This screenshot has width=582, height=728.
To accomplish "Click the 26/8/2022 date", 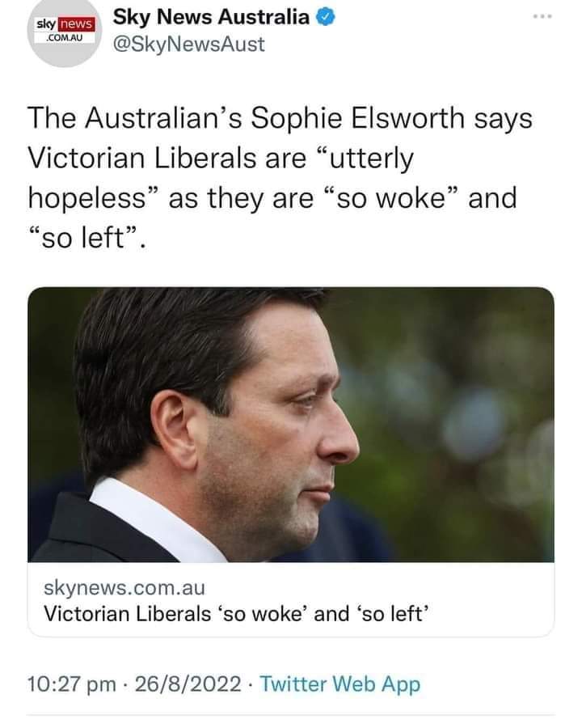I will click(x=188, y=684).
